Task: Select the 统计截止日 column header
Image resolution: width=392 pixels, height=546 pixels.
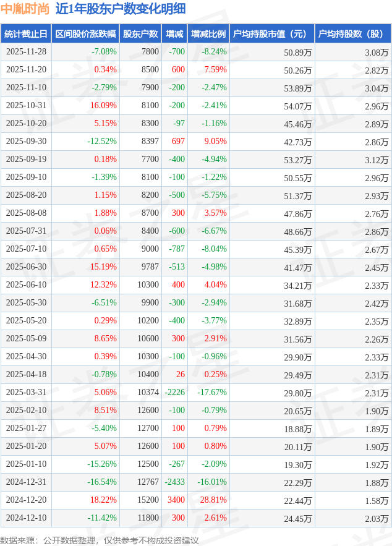Action: [x=25, y=34]
